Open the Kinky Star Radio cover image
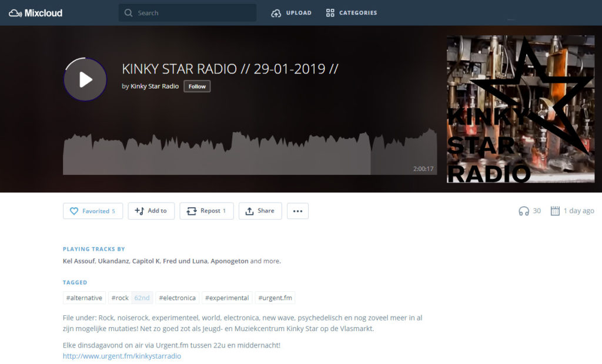This screenshot has width=602, height=364. coord(520,109)
